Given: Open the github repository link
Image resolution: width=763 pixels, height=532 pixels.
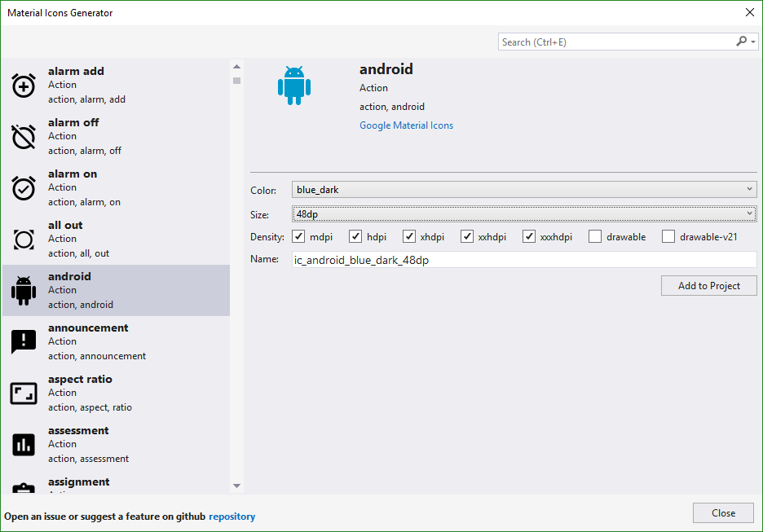Looking at the screenshot, I should 232,517.
